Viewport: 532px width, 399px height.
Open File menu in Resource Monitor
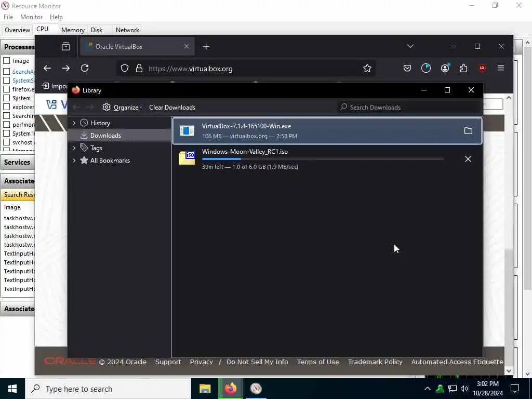[8, 17]
